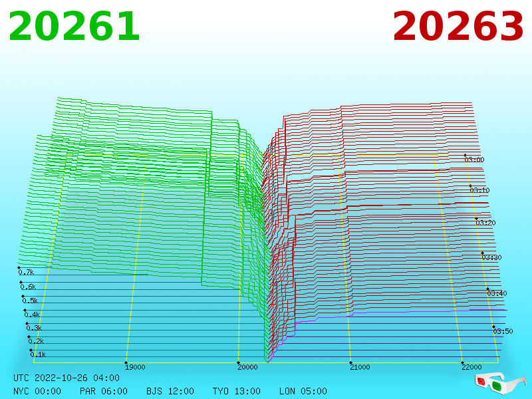Click the 0.4k depth axis label
Screen dimensions: 532x399
tap(32, 315)
